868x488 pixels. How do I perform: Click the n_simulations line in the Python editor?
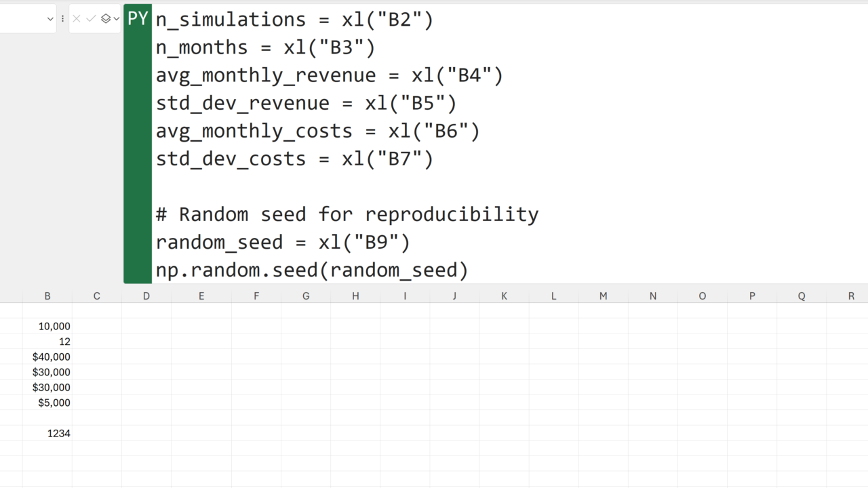click(x=294, y=20)
